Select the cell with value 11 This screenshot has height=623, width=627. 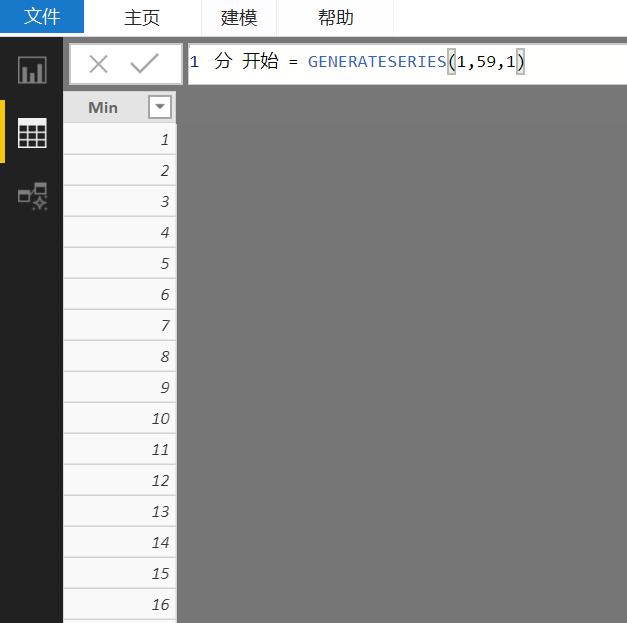click(120, 449)
